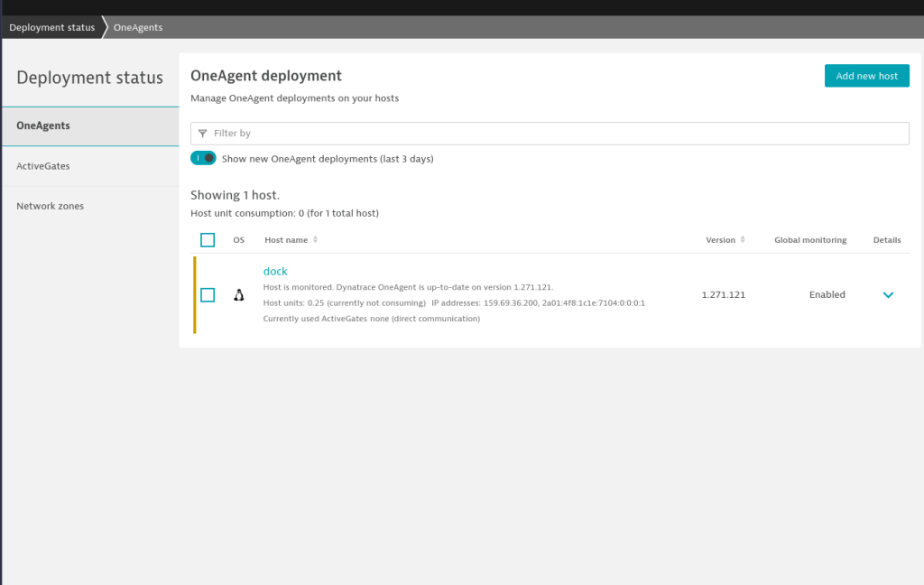The height and width of the screenshot is (585, 924).
Task: Expand details chevron for dock host
Action: click(888, 295)
